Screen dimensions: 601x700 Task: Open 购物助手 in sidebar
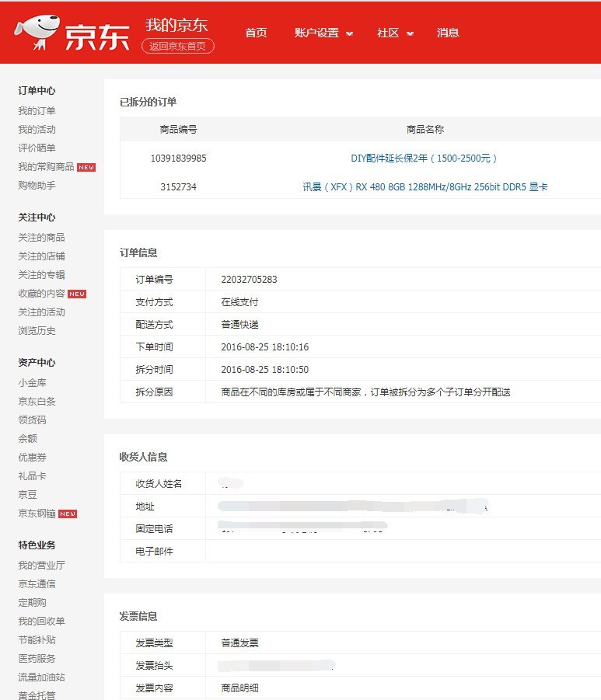click(37, 185)
